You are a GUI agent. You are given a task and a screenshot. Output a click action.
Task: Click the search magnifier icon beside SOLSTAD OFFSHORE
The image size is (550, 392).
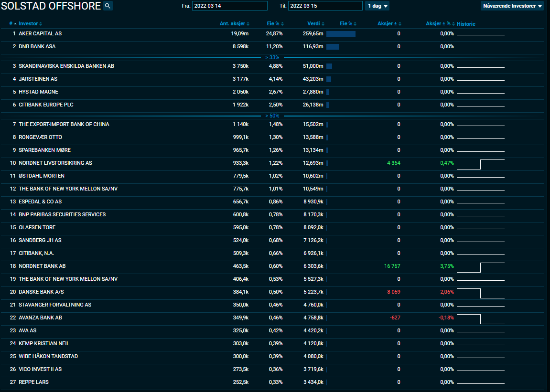point(108,6)
